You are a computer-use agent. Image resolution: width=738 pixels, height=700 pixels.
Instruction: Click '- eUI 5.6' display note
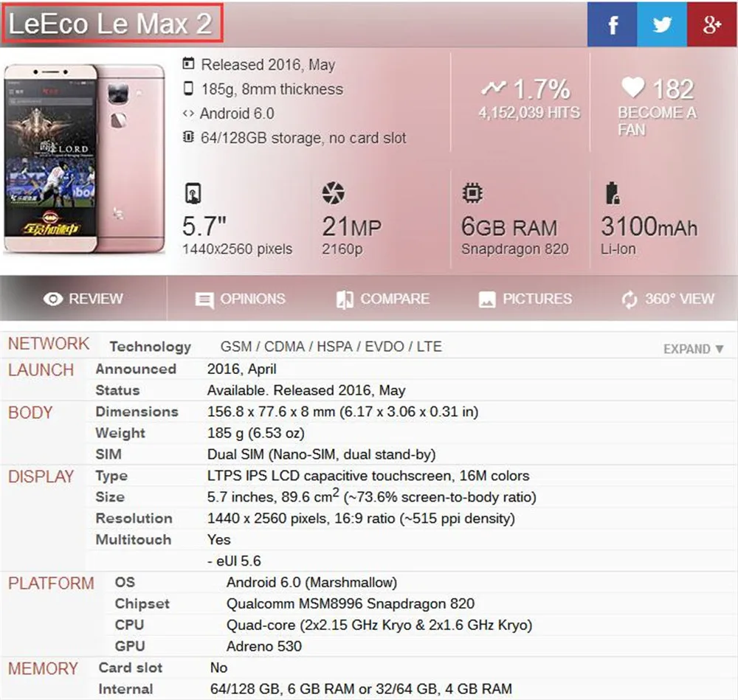(x=234, y=561)
